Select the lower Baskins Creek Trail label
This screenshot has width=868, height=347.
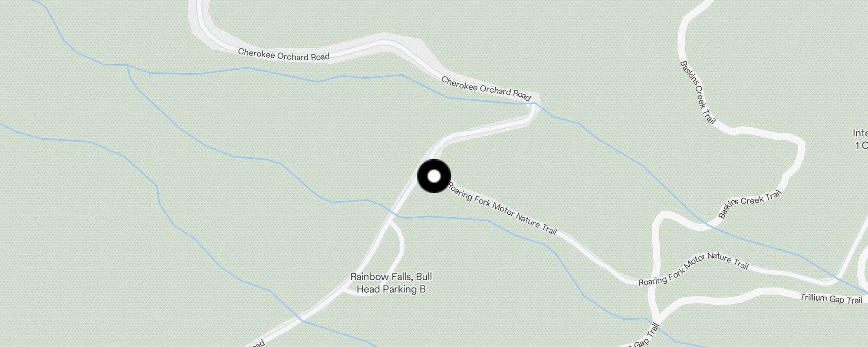coord(750,203)
